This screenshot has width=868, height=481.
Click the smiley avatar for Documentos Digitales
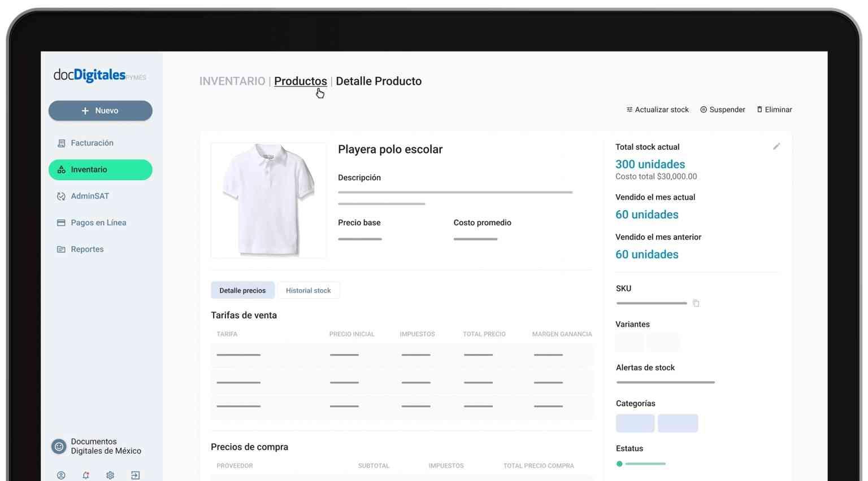59,447
